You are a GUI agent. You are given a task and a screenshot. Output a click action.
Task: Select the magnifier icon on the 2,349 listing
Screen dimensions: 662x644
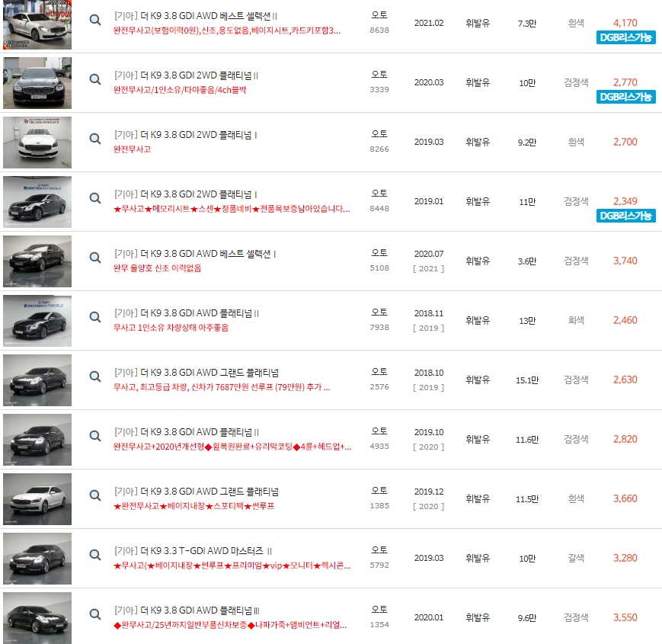(94, 199)
